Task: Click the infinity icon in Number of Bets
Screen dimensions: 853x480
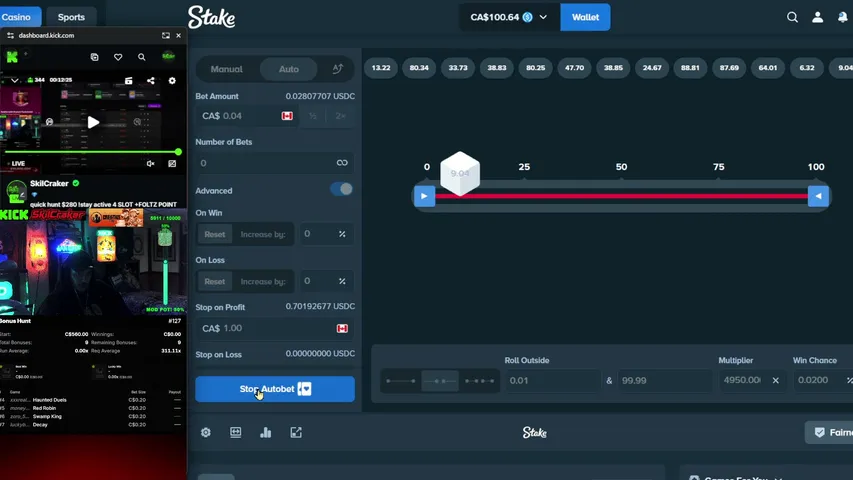Action: click(342, 163)
